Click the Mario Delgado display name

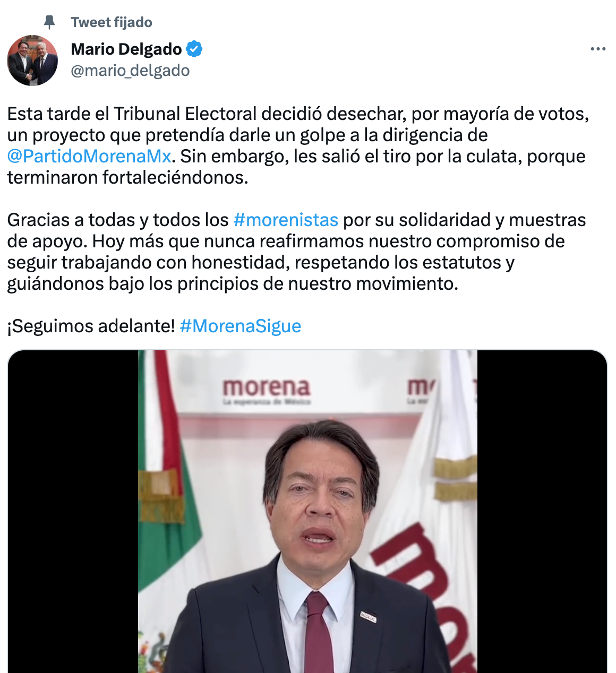click(x=126, y=49)
